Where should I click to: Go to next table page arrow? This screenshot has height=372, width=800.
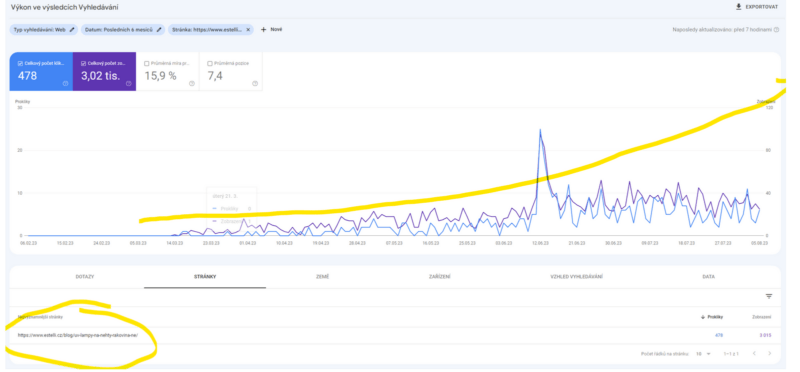(x=769, y=353)
